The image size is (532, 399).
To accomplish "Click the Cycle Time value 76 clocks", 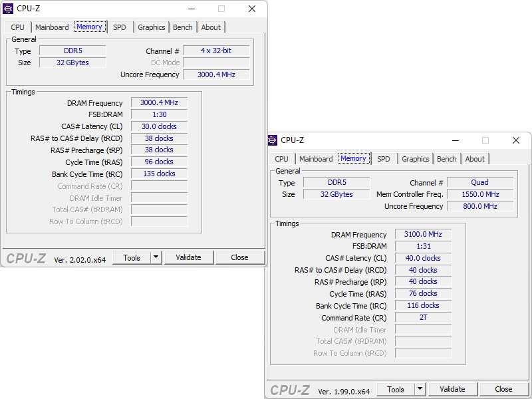I will coord(423,293).
